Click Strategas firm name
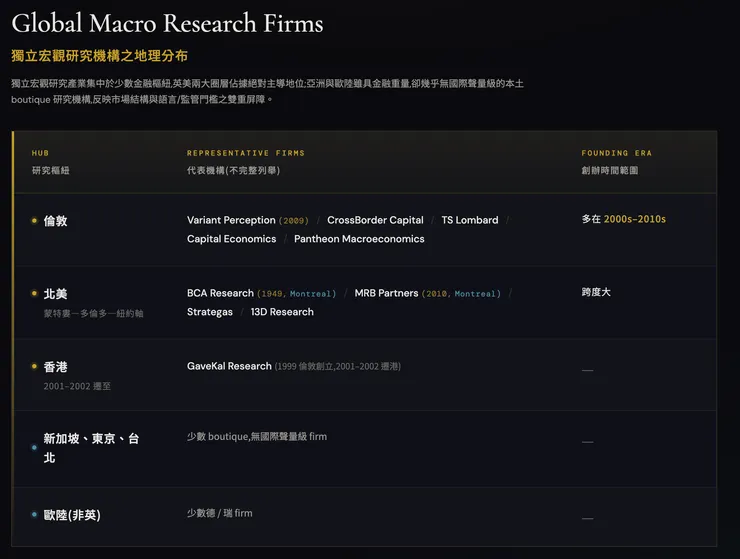The image size is (740, 559). coord(210,312)
